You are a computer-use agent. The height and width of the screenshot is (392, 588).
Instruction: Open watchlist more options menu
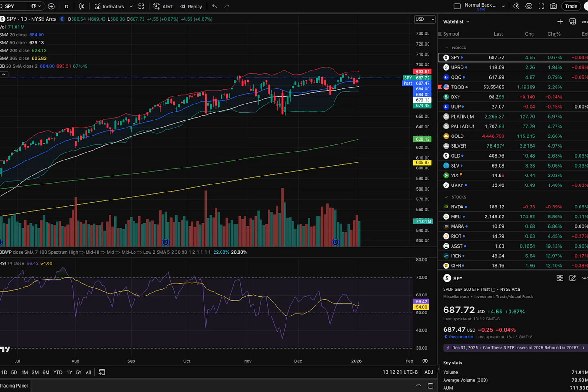coord(585,22)
